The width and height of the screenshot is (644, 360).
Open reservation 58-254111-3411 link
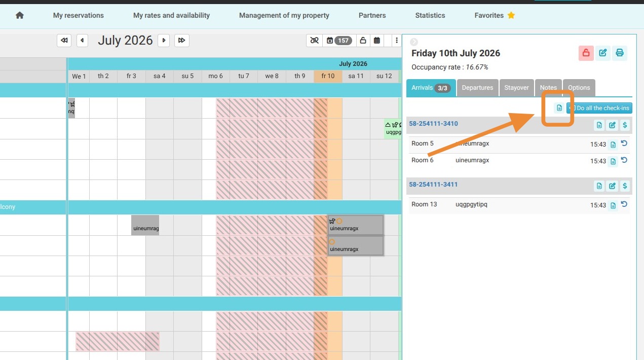click(x=433, y=185)
